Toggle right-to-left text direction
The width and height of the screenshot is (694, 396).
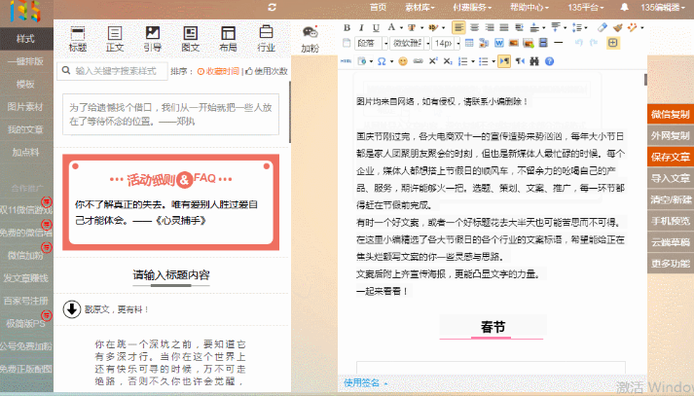(520, 62)
